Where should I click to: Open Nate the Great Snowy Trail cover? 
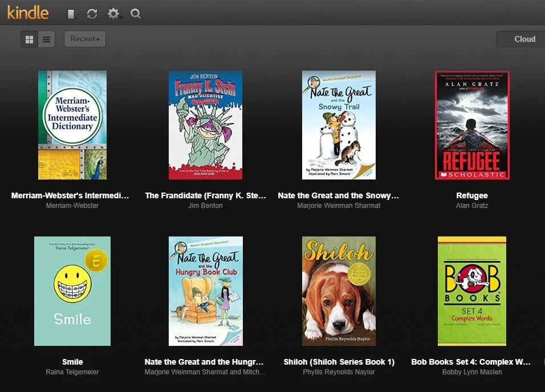click(x=339, y=125)
